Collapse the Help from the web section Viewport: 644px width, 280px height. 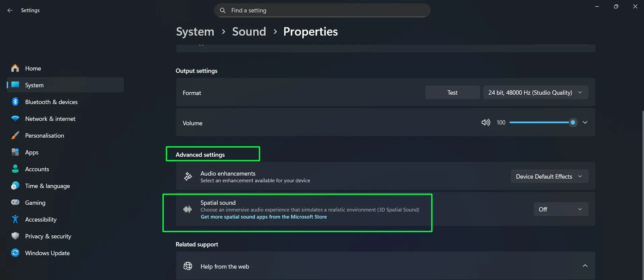tap(585, 266)
